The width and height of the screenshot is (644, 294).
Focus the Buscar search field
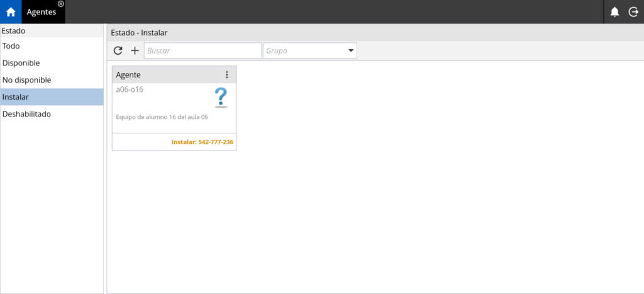[x=203, y=50]
